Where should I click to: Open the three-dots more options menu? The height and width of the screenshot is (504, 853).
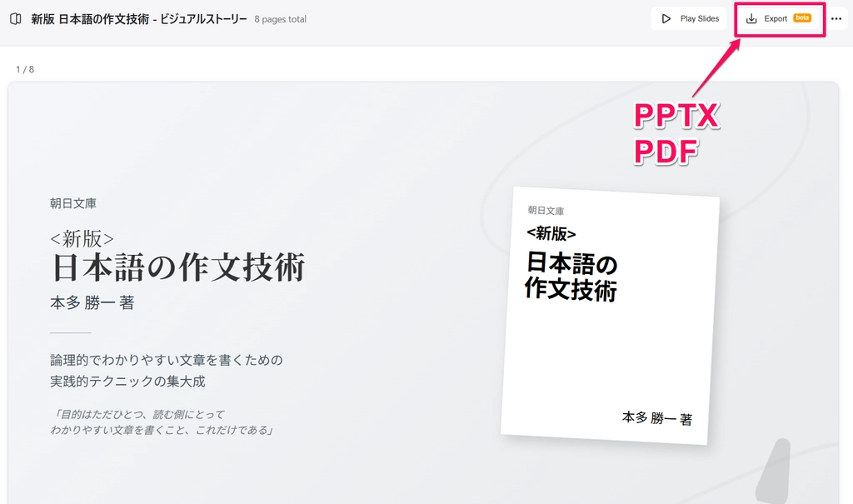836,18
